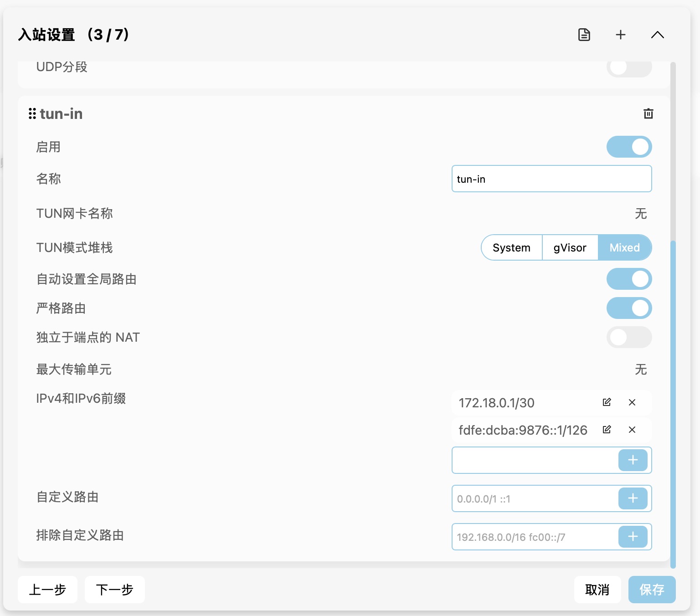Disable the 启用 toggle for tun-in
The width and height of the screenshot is (700, 616).
[x=629, y=147]
